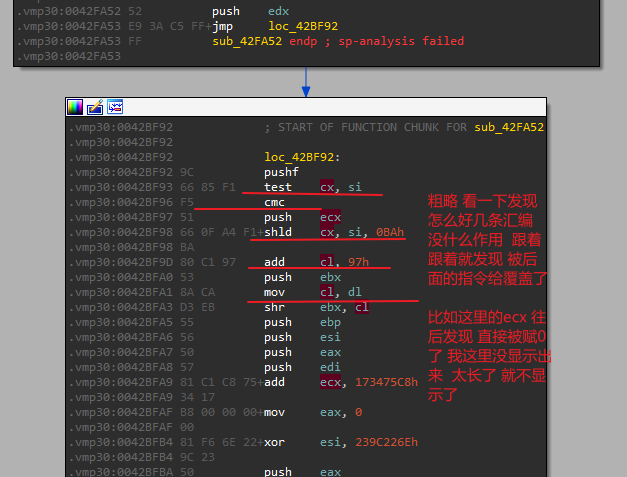The height and width of the screenshot is (477, 627).
Task: Click si operand in test cx, si
Action: coord(355,187)
